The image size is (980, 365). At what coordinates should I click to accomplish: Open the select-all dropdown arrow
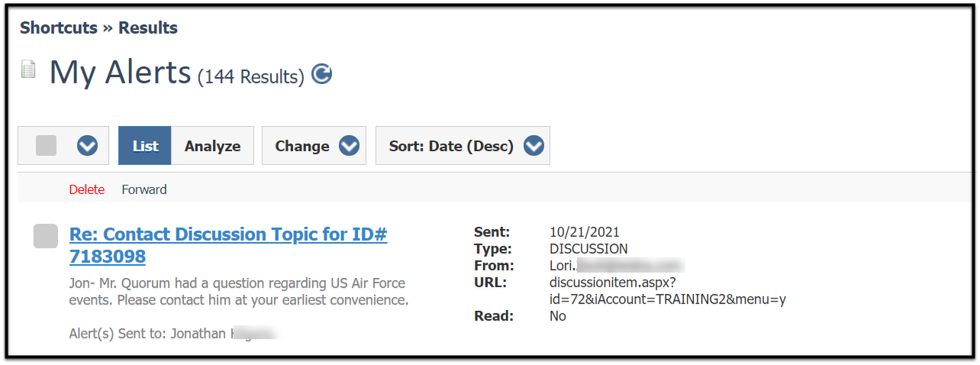[88, 146]
